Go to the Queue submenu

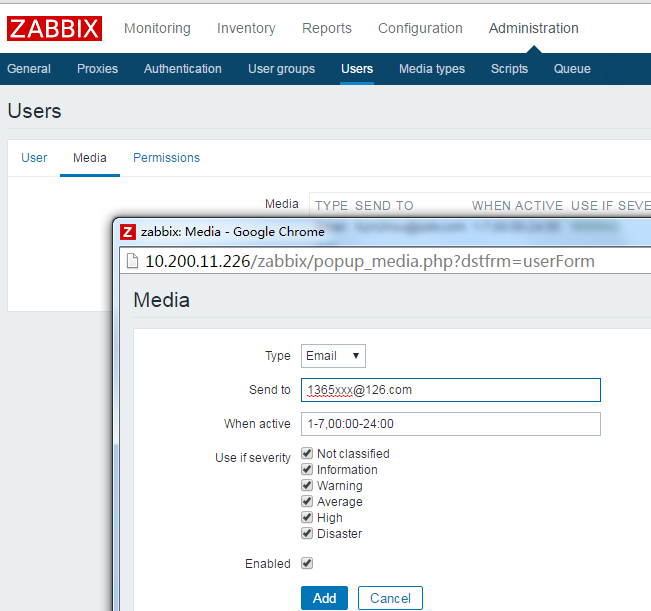(x=572, y=68)
